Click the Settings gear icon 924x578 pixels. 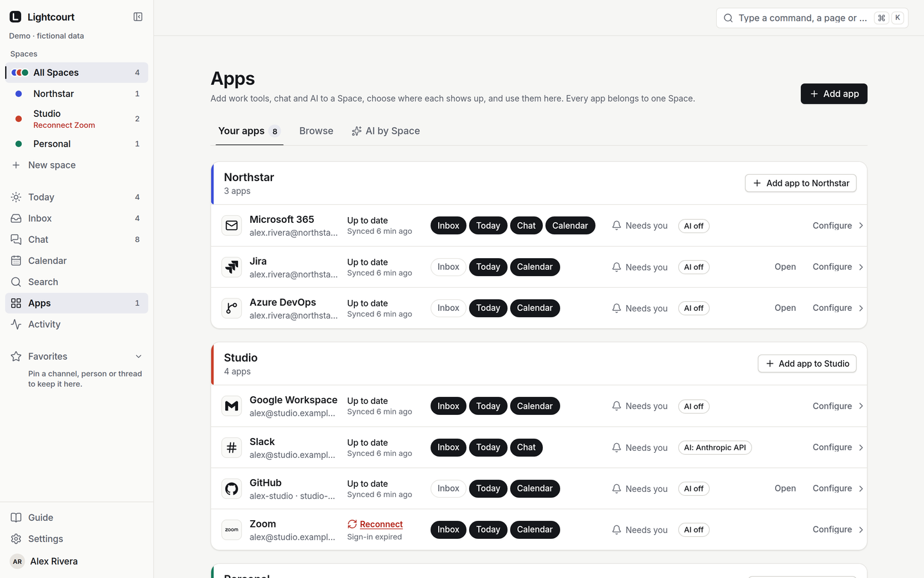(16, 539)
